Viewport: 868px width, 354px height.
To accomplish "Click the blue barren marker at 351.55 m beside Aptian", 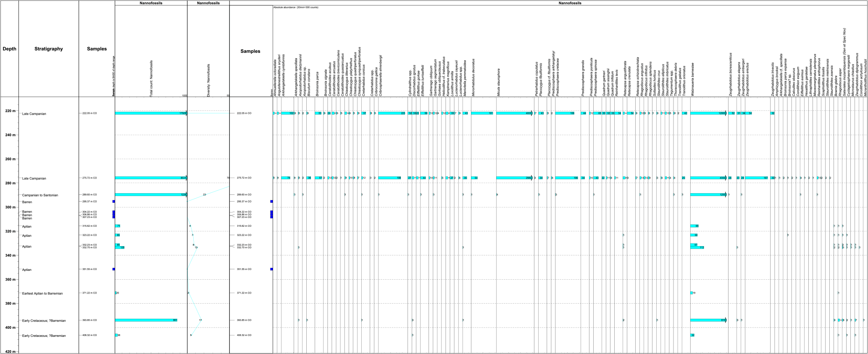I will click(x=114, y=269).
